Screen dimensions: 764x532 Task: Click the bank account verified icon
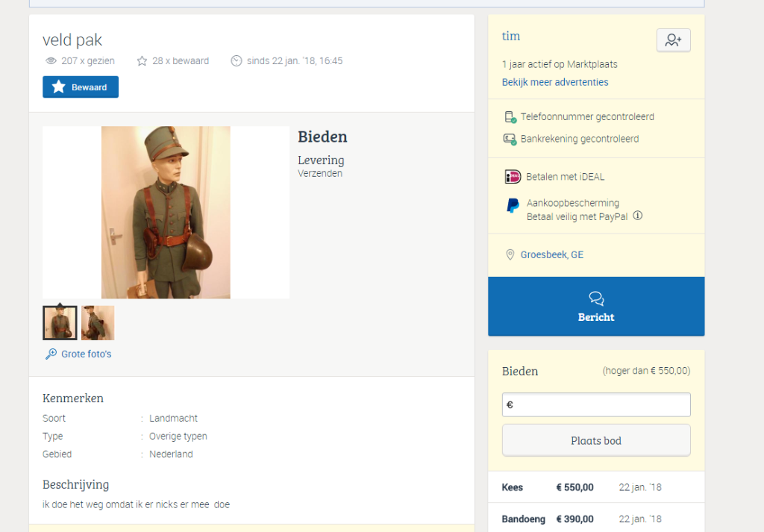coord(510,140)
